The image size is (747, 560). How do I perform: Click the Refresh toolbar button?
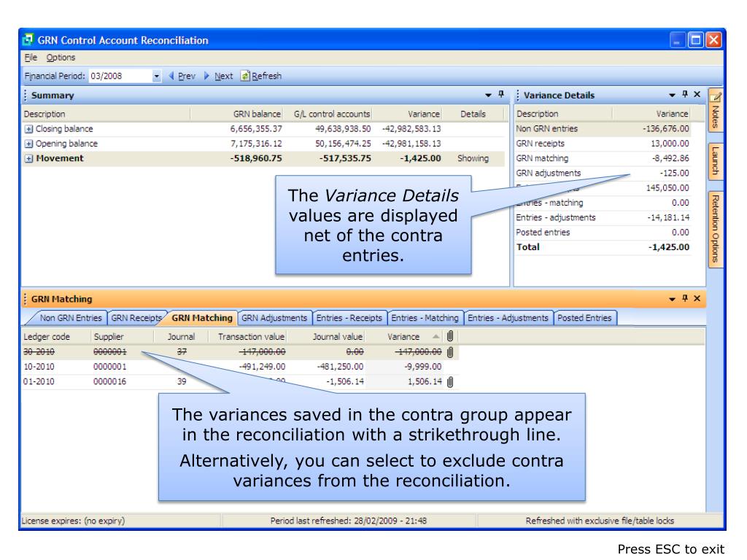point(261,76)
